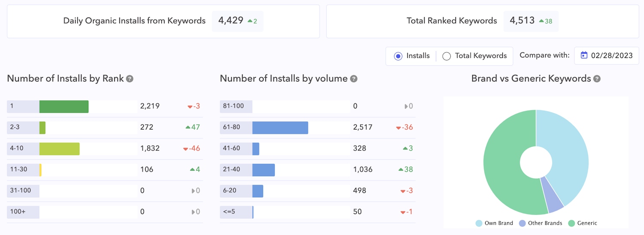Click the Total Ranked Keywords value 4,513

coord(522,21)
